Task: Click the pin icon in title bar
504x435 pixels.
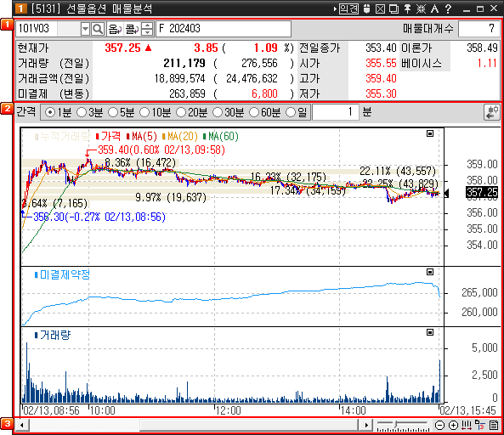Action: point(408,8)
